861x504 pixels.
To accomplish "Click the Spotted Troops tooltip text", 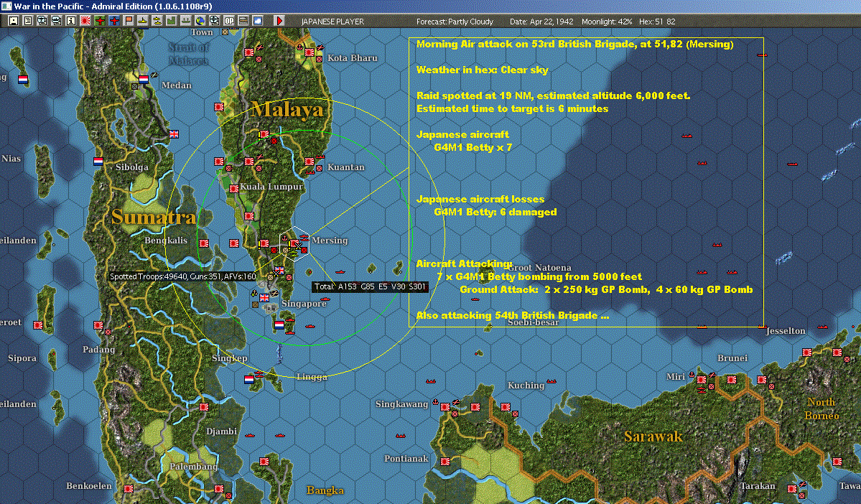I will (x=183, y=276).
